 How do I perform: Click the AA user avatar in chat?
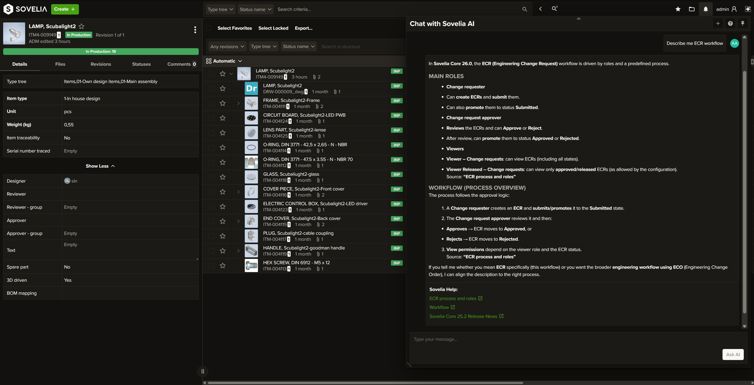tap(734, 43)
